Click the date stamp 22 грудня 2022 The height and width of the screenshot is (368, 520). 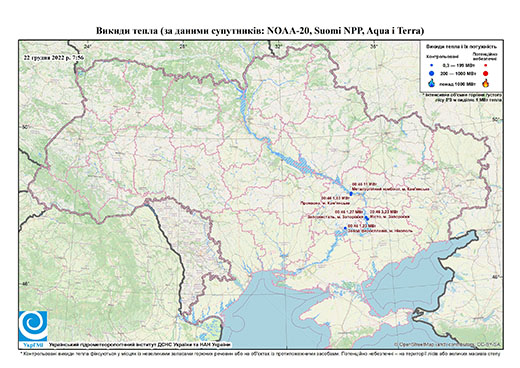54,57
